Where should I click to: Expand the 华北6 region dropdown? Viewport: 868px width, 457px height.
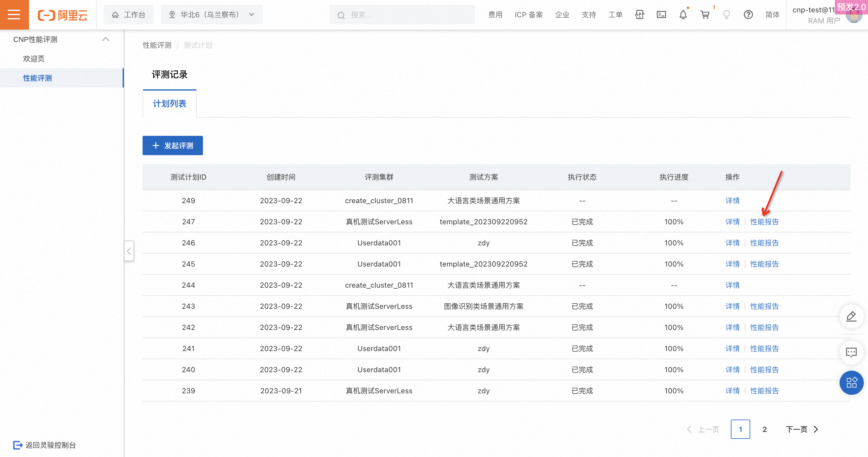point(212,14)
